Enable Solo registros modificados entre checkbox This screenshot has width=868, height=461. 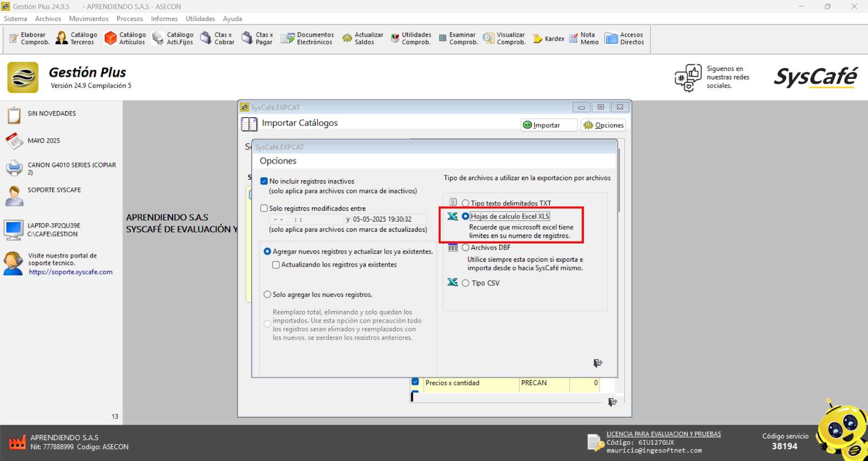tap(264, 209)
